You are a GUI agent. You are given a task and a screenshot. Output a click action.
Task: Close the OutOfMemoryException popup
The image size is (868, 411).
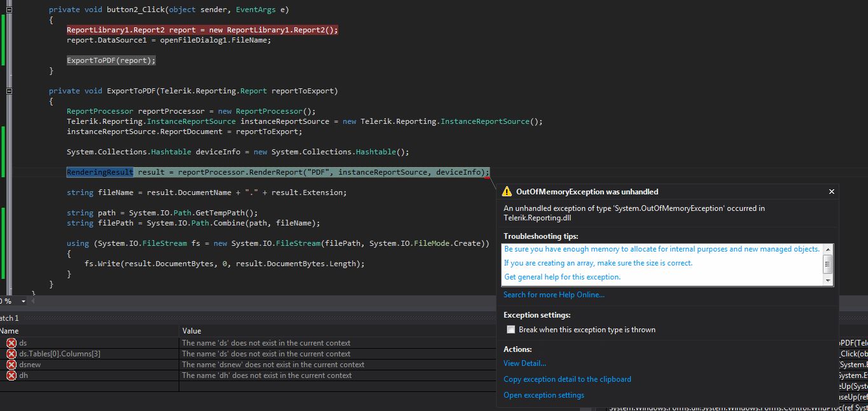coord(831,191)
